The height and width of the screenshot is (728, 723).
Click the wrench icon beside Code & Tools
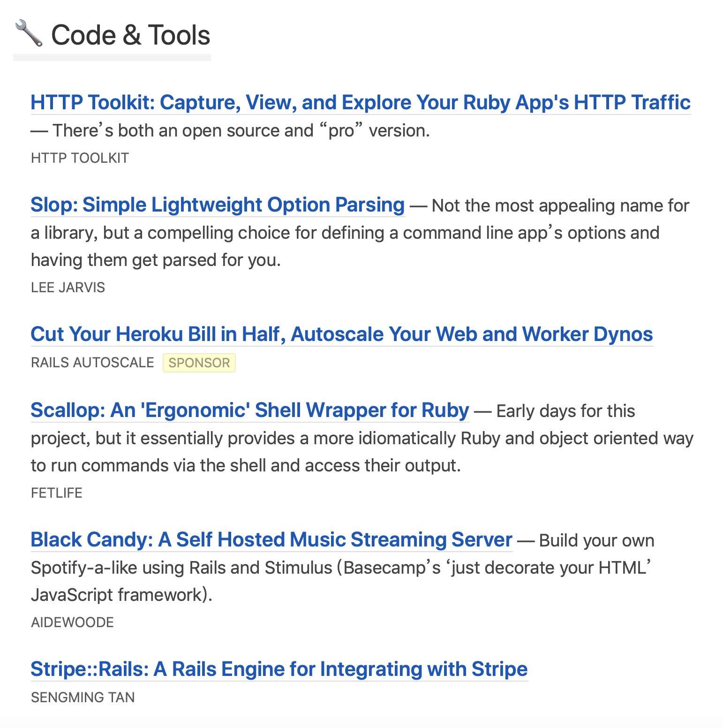click(x=29, y=34)
